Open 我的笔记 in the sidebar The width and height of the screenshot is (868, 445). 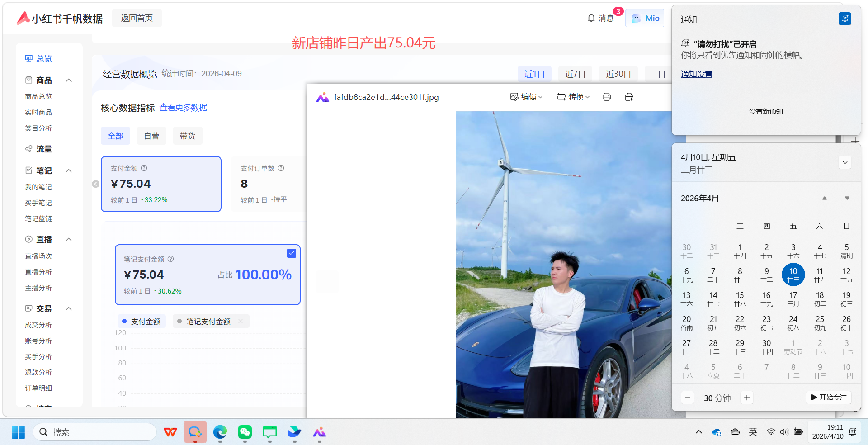[x=38, y=187]
